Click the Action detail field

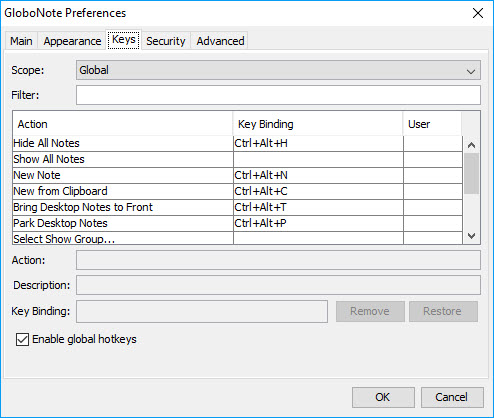tap(278, 260)
